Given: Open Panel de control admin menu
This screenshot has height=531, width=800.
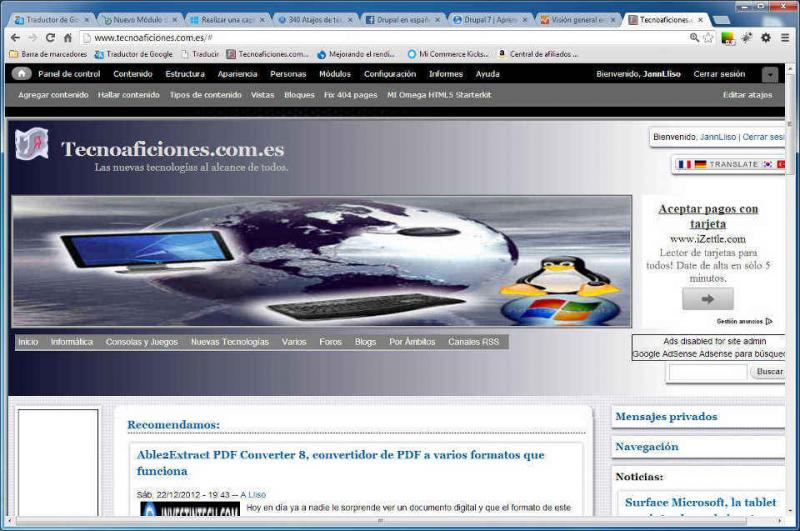Looking at the screenshot, I should point(69,74).
